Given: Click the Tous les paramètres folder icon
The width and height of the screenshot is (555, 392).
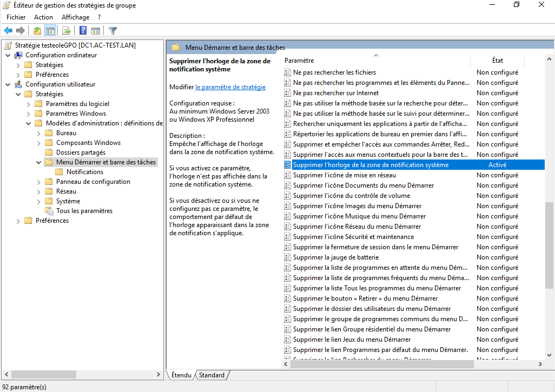Looking at the screenshot, I should point(49,211).
